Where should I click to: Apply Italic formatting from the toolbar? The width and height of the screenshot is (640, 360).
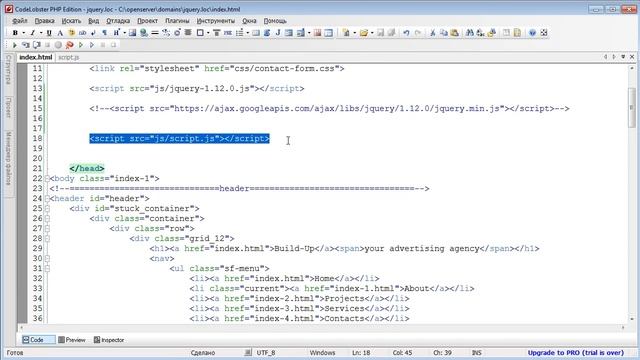[32, 33]
